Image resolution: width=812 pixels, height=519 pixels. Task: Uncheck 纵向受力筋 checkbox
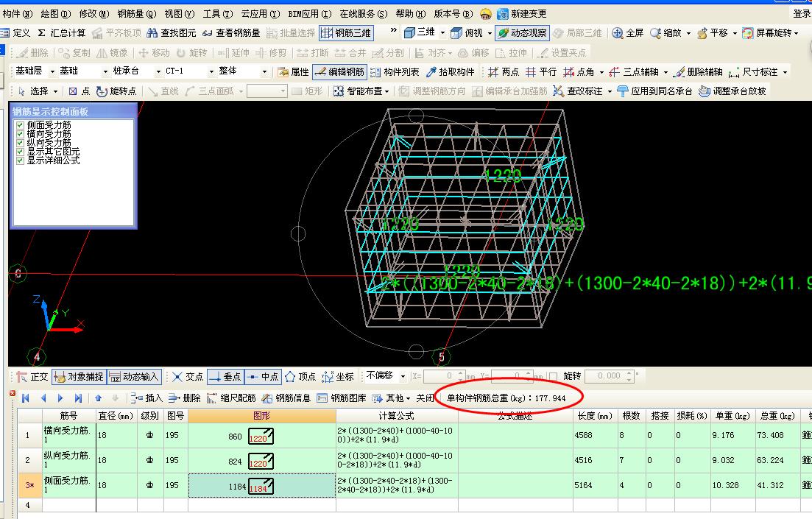(x=20, y=143)
